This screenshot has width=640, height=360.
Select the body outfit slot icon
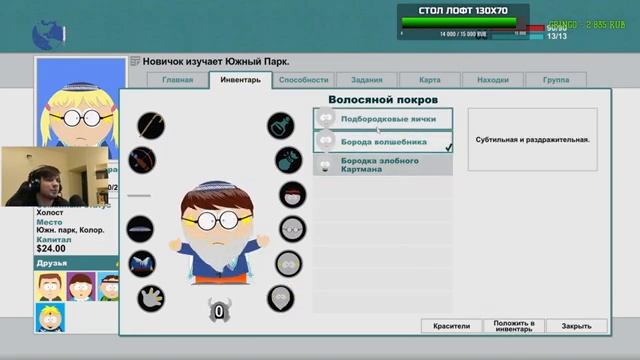tap(142, 264)
